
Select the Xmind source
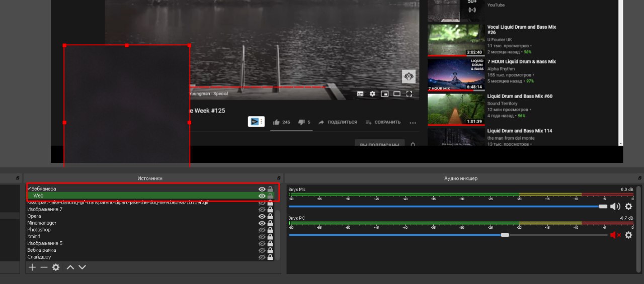[150, 236]
